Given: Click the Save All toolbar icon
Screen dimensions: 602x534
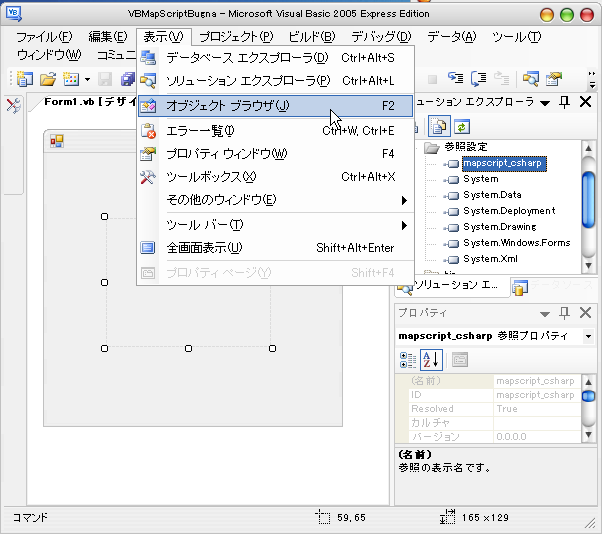Looking at the screenshot, I should click(127, 79).
